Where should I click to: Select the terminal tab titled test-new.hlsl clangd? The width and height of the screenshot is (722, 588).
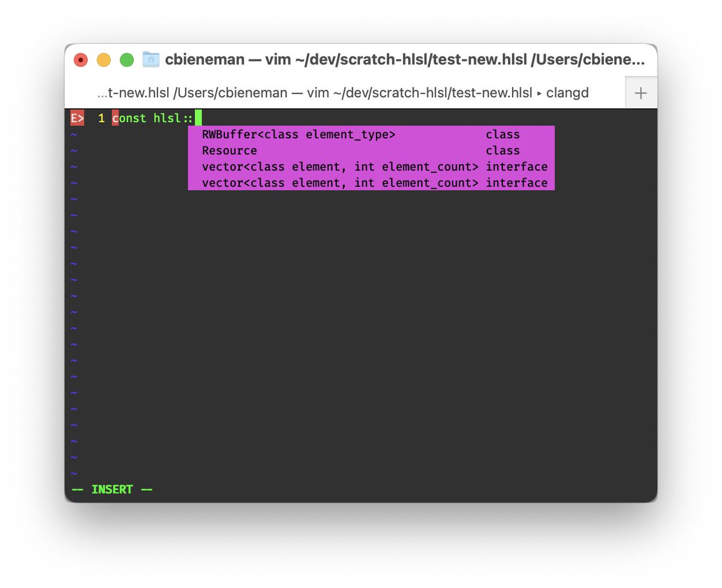343,93
